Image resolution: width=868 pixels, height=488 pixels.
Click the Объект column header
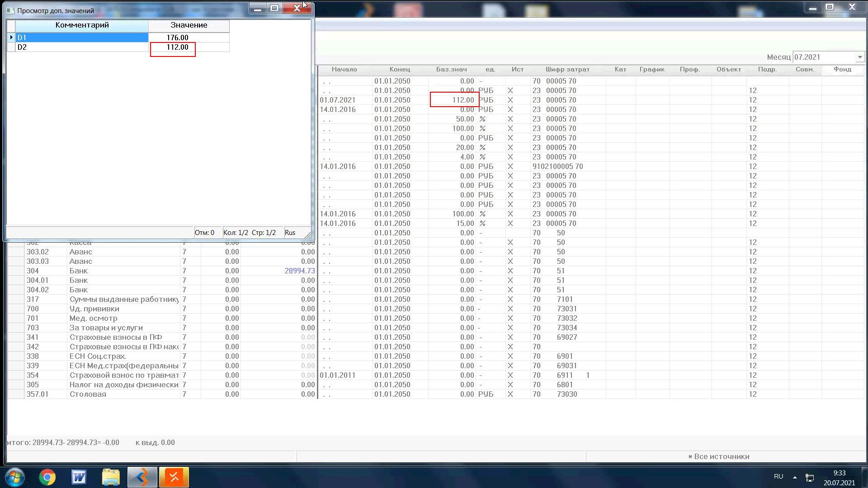[x=728, y=70]
